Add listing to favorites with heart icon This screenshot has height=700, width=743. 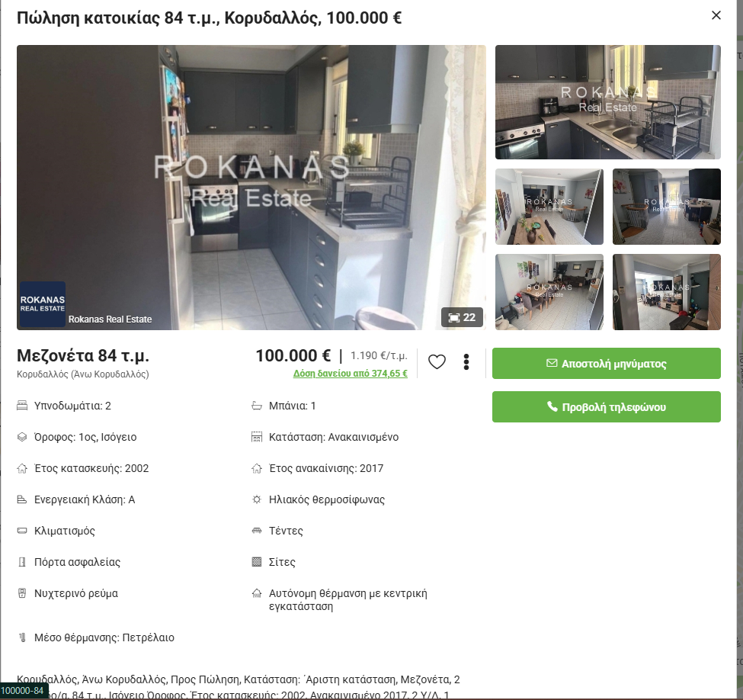pyautogui.click(x=437, y=362)
